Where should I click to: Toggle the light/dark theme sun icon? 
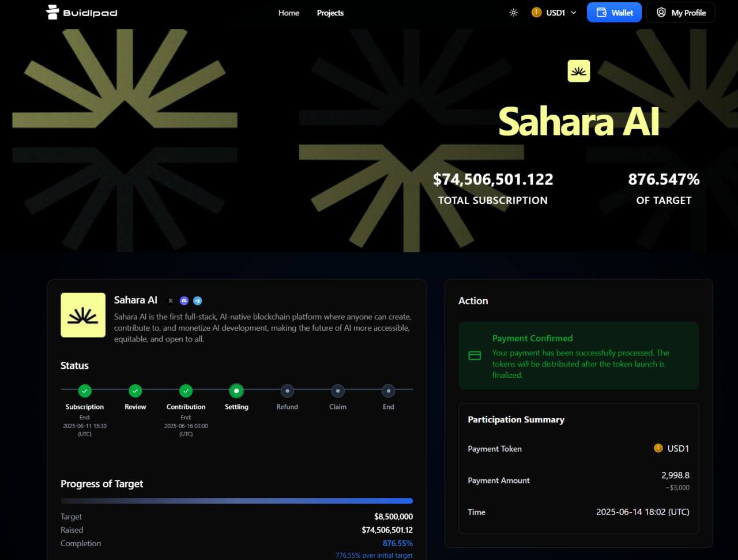click(513, 13)
